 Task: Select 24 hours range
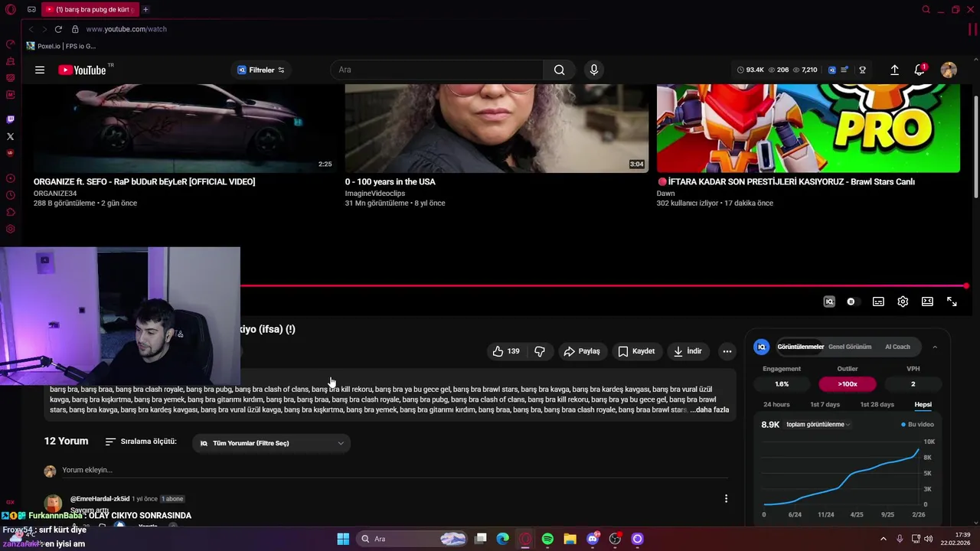pyautogui.click(x=776, y=404)
